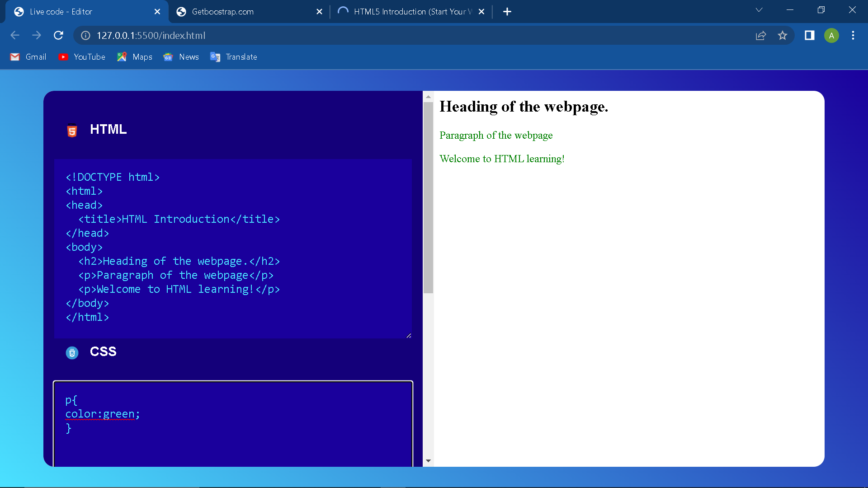
Task: Open the profile avatar A menu
Action: (831, 35)
